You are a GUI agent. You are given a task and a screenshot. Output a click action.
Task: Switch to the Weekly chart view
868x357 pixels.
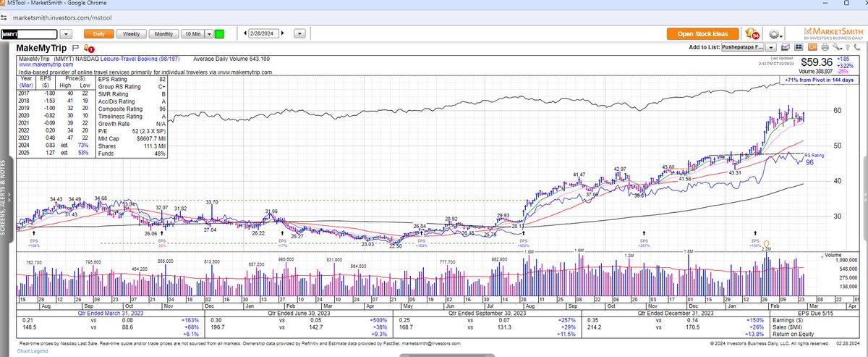(x=132, y=33)
